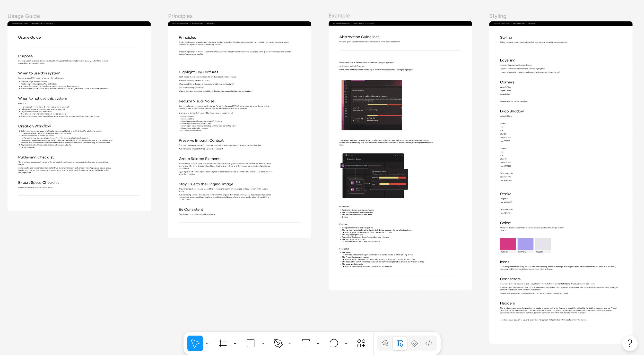This screenshot has height=355, width=644.
Task: Click the "Connectors" heading
Action: 510,279
